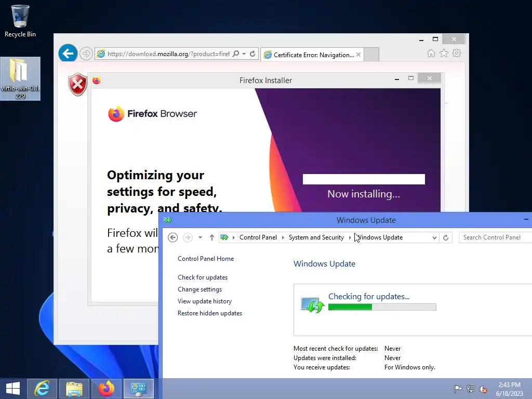Go up one level in Control Panel
This screenshot has height=399, width=532.
click(x=212, y=237)
